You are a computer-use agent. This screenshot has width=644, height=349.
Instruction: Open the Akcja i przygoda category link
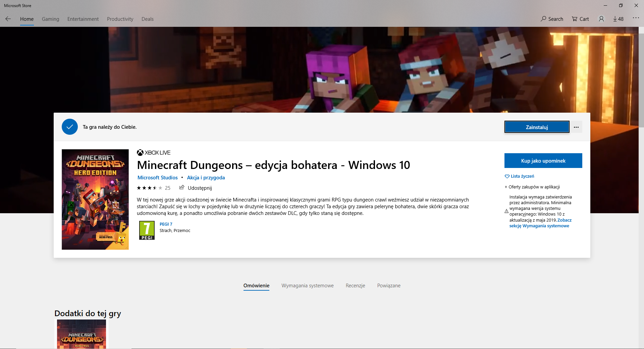coord(206,178)
